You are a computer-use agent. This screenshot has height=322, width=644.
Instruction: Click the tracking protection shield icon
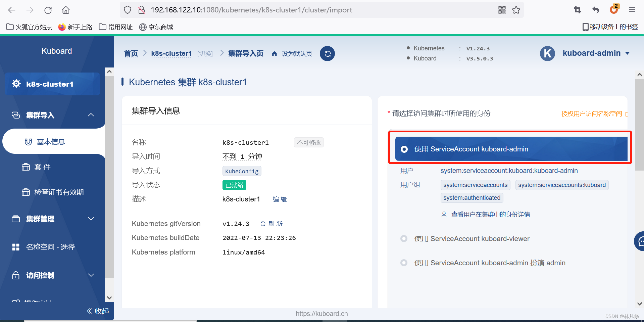pos(128,10)
